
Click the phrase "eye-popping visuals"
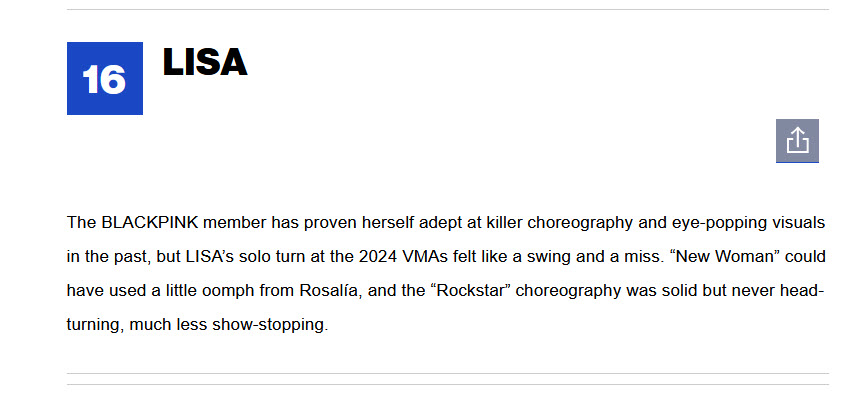pyautogui.click(x=747, y=224)
